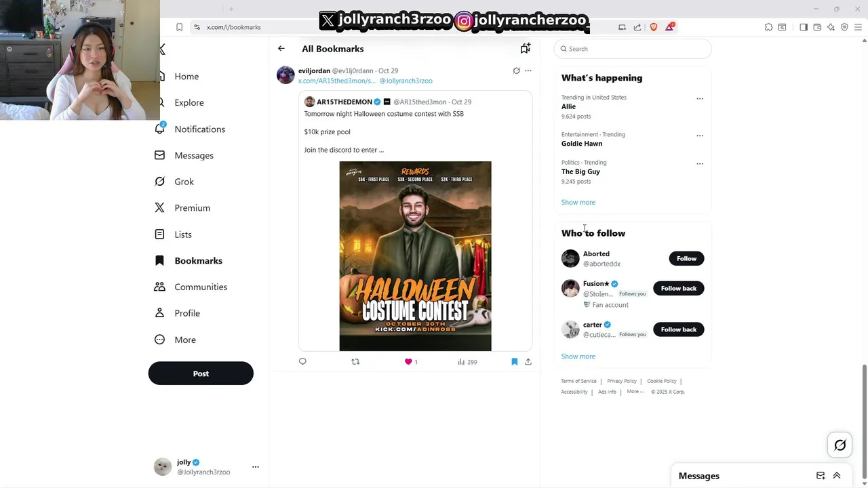
Task: Open the Brave Wallet icon
Action: pyautogui.click(x=817, y=27)
